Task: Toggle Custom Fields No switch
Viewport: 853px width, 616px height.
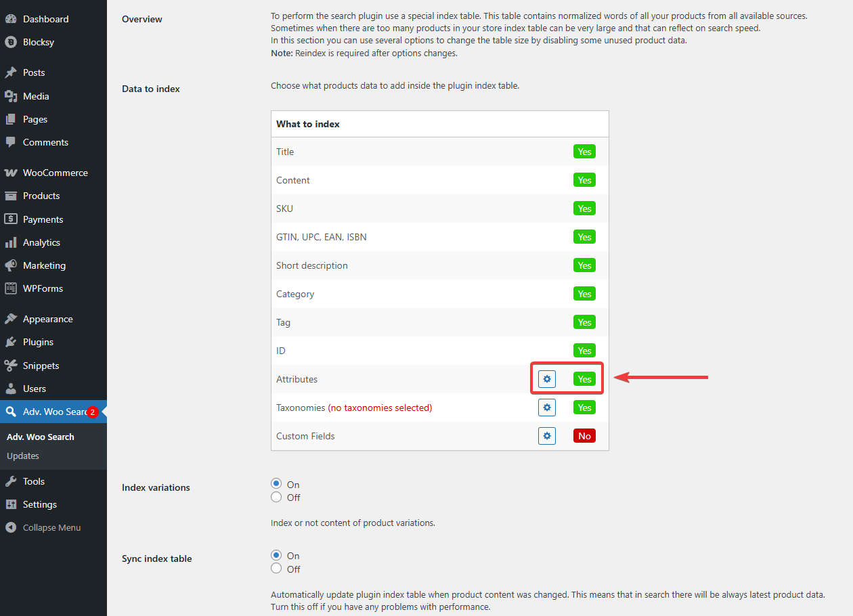Action: tap(584, 436)
